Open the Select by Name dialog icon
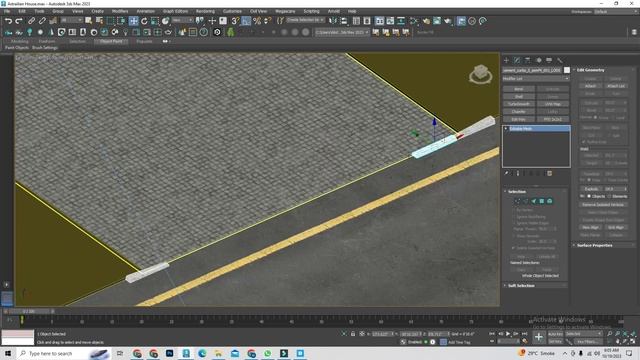The image size is (640, 360). [x=99, y=21]
